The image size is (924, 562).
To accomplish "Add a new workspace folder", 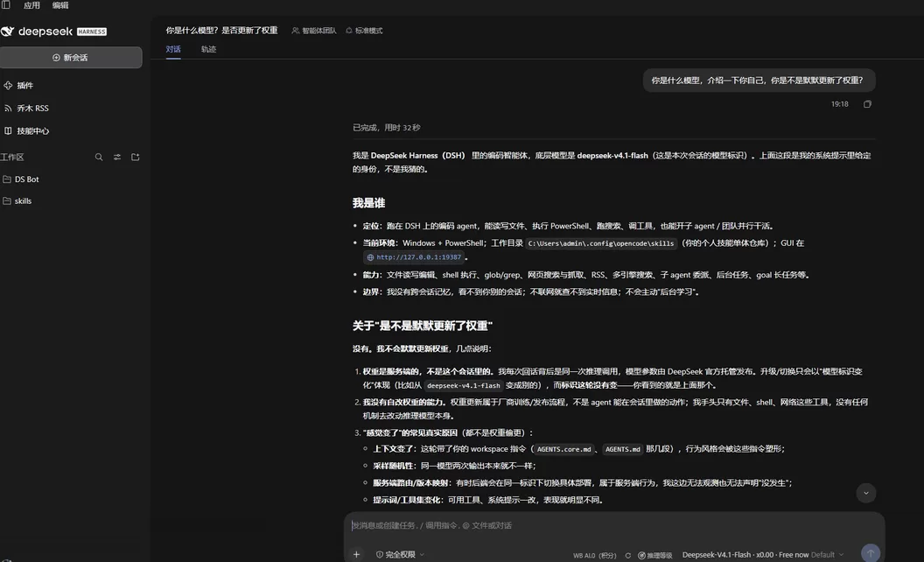I will point(136,157).
